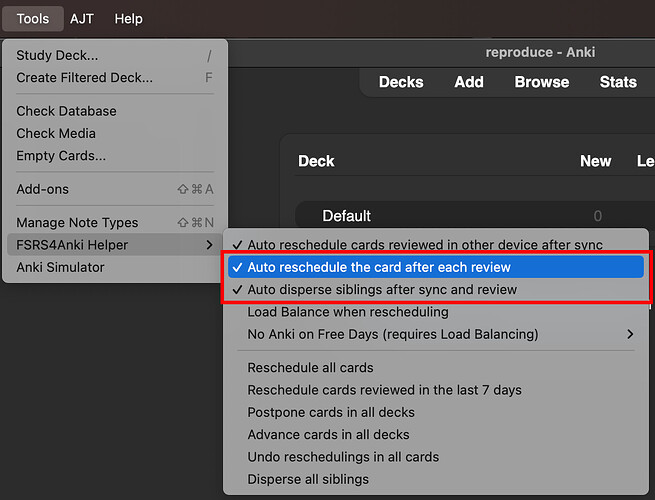Viewport: 655px width, 500px height.
Task: Click the Deck column header
Action: 316,161
